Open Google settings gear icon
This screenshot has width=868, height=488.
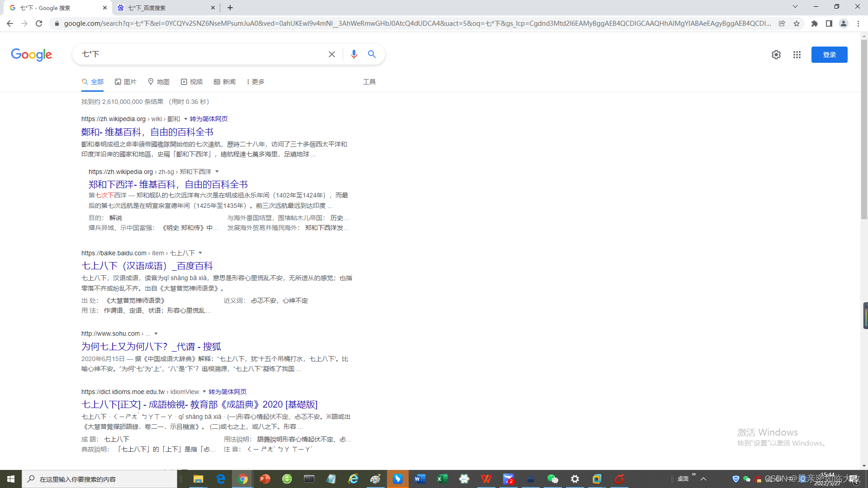(776, 55)
